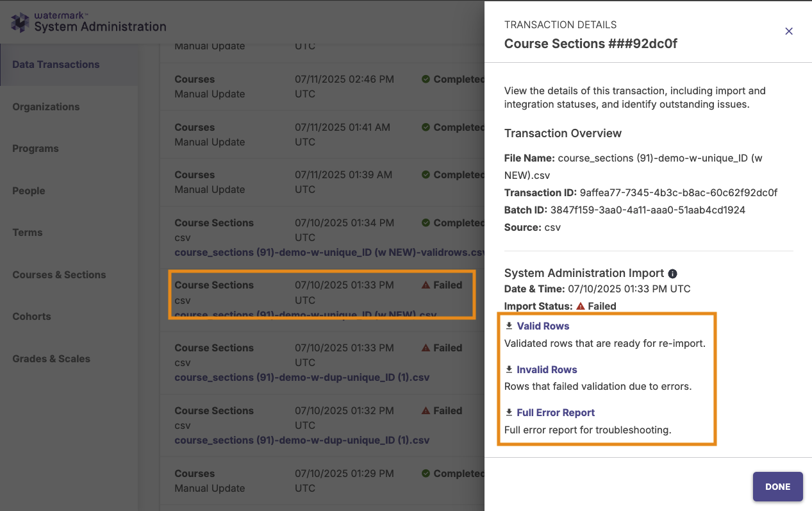Click the Valid Rows download icon
Viewport: 812px width, 511px height.
click(x=509, y=326)
